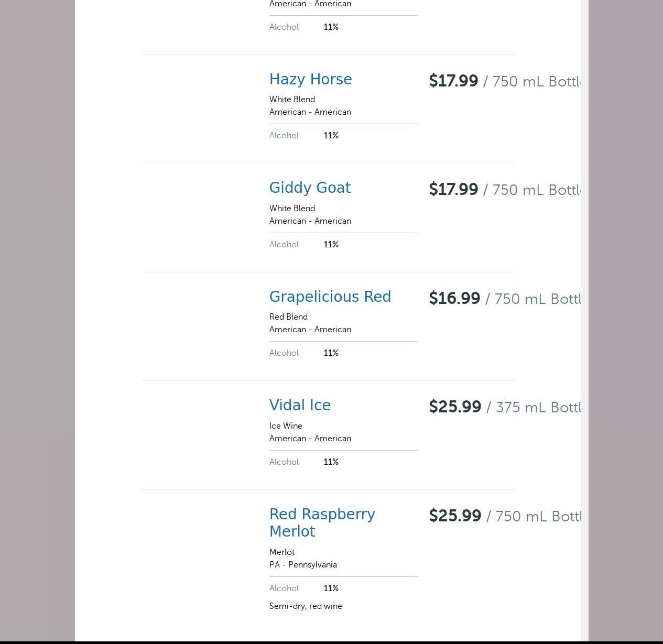Click the PA - Pennsylvania region text
This screenshot has width=663, height=644.
point(303,565)
